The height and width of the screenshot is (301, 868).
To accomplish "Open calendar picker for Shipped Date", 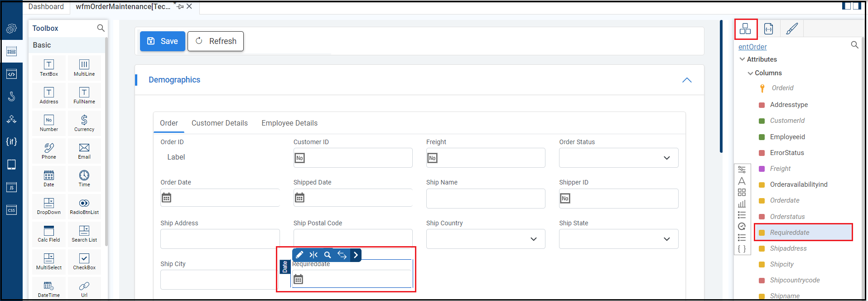I will tap(299, 198).
